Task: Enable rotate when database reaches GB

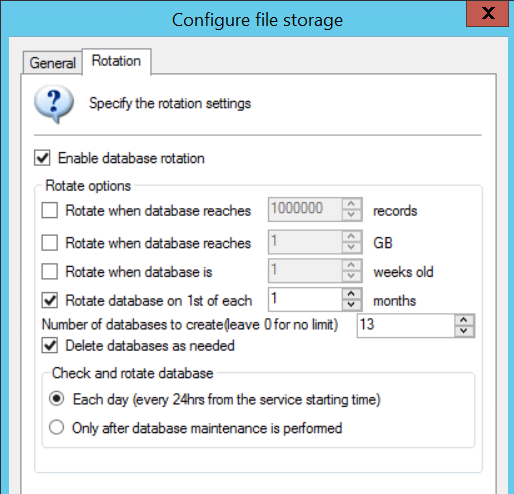Action: click(x=50, y=242)
